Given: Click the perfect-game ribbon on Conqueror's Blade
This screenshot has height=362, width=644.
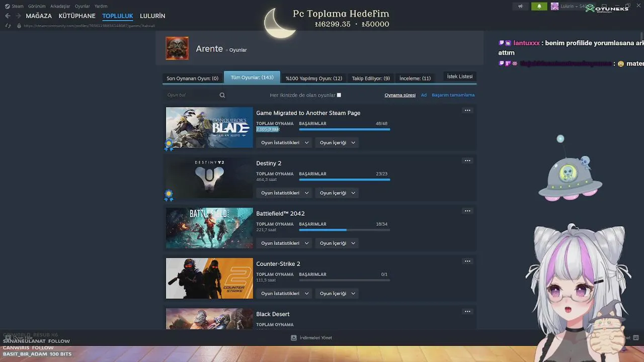Looking at the screenshot, I should click(169, 145).
